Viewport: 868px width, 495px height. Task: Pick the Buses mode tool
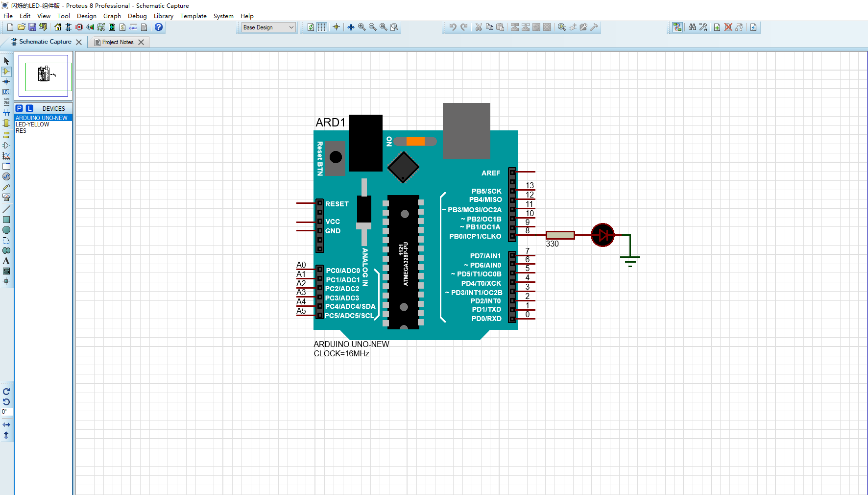6,113
